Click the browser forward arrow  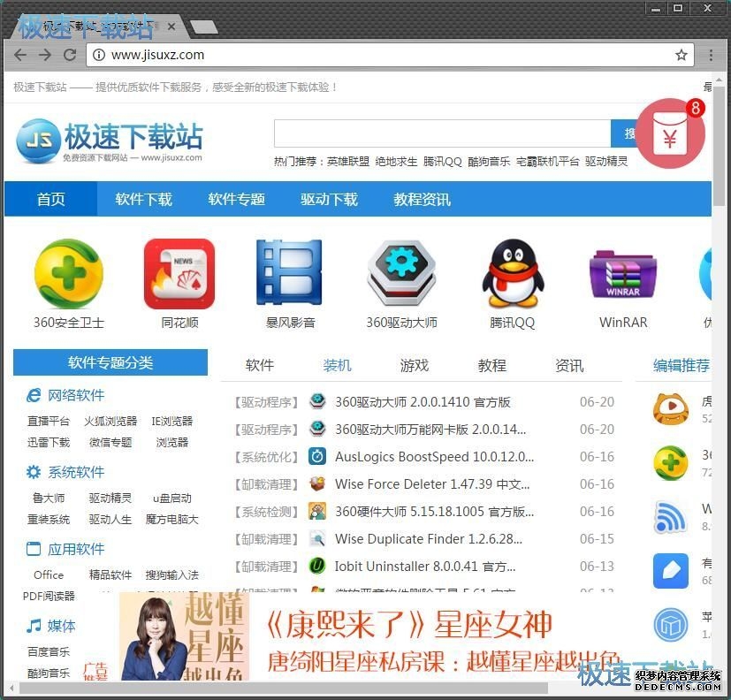pos(45,55)
